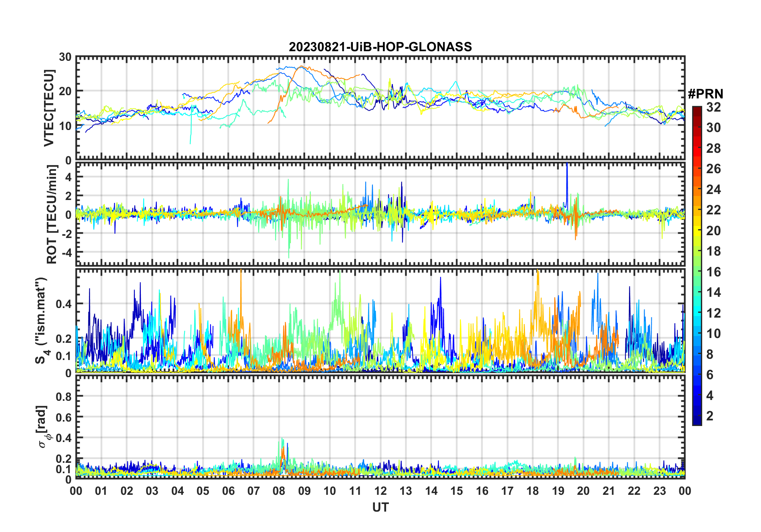Click the UT x-axis label

click(x=380, y=508)
